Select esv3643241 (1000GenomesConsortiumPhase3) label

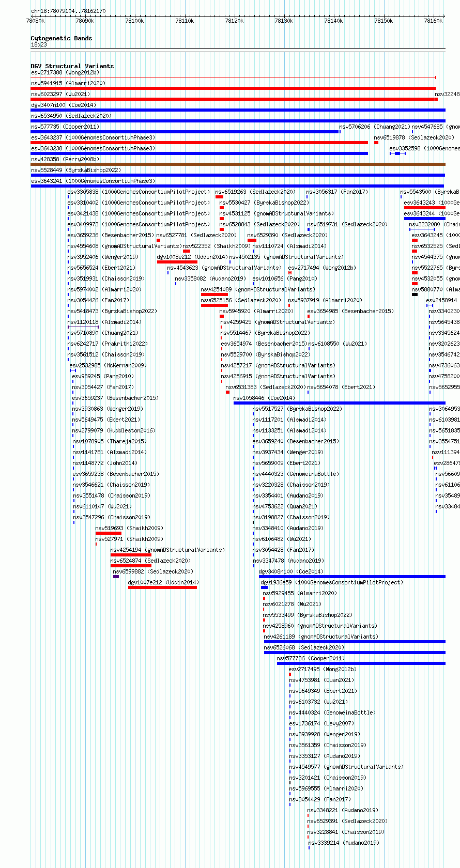tap(93, 181)
